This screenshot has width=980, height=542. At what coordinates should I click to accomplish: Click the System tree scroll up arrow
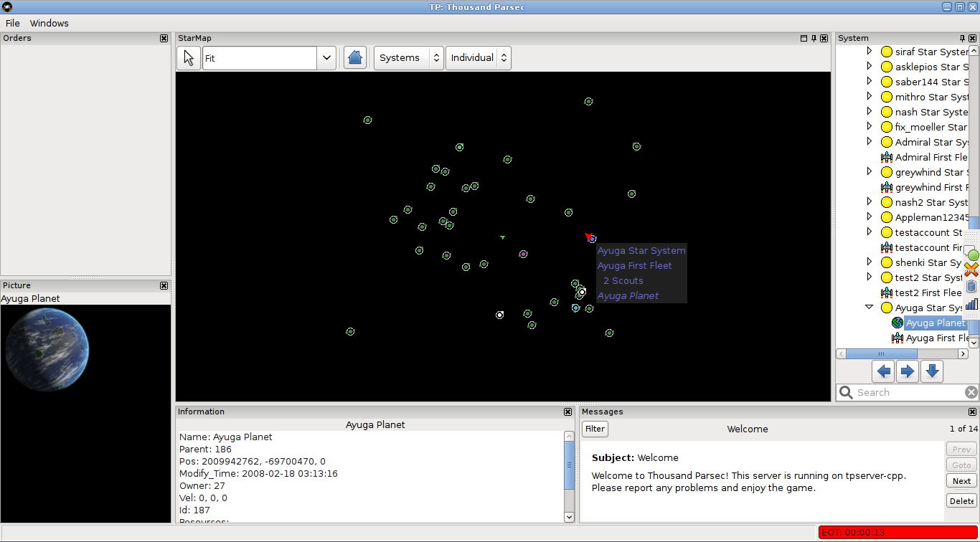974,51
